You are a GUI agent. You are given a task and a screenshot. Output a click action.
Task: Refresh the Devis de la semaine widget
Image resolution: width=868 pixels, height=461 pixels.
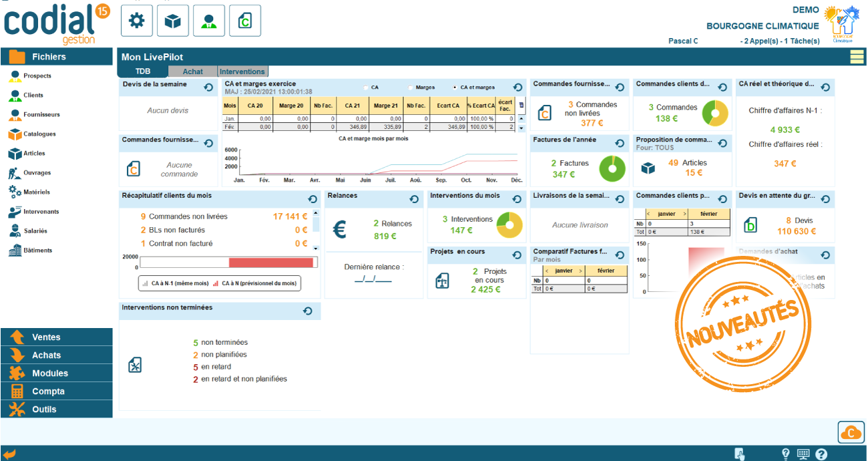pos(208,88)
